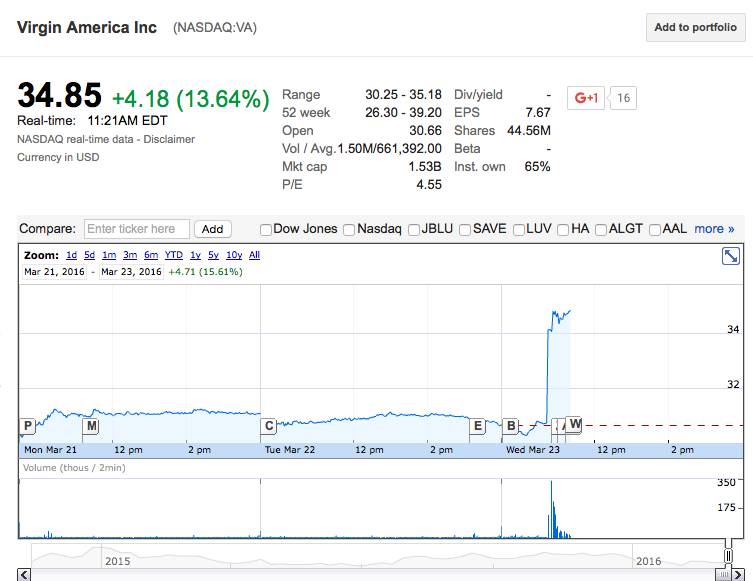Click the P news flag on chart
753x581 pixels.
point(27,426)
